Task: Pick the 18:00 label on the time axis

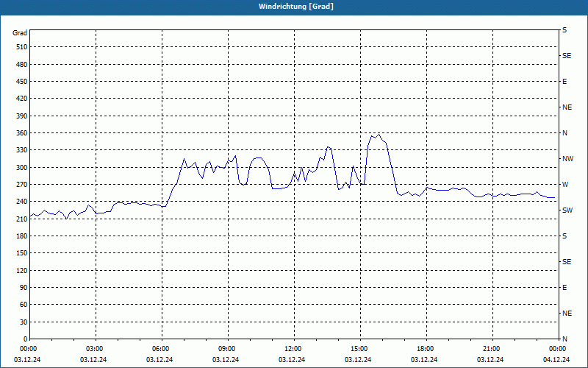Action: [x=426, y=349]
